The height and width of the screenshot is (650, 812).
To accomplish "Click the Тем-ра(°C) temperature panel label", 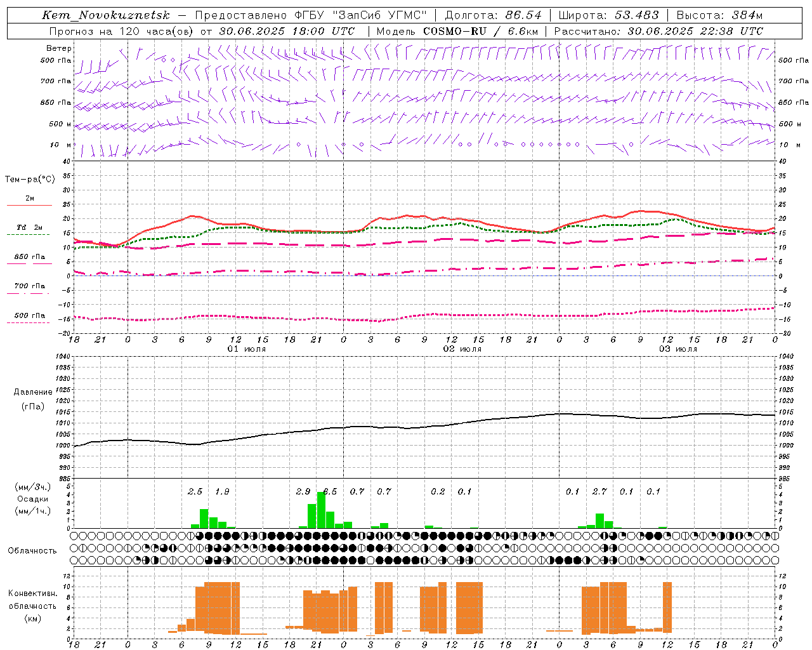I will 30,180.
